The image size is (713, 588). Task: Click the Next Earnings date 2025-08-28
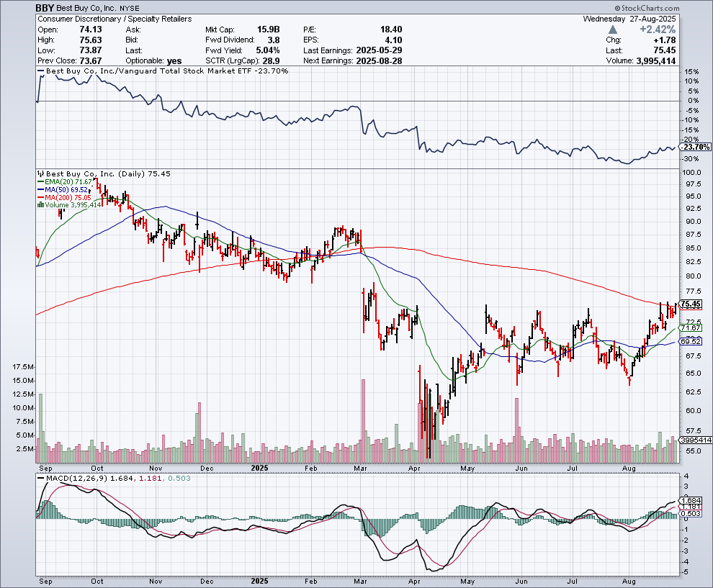(x=380, y=61)
